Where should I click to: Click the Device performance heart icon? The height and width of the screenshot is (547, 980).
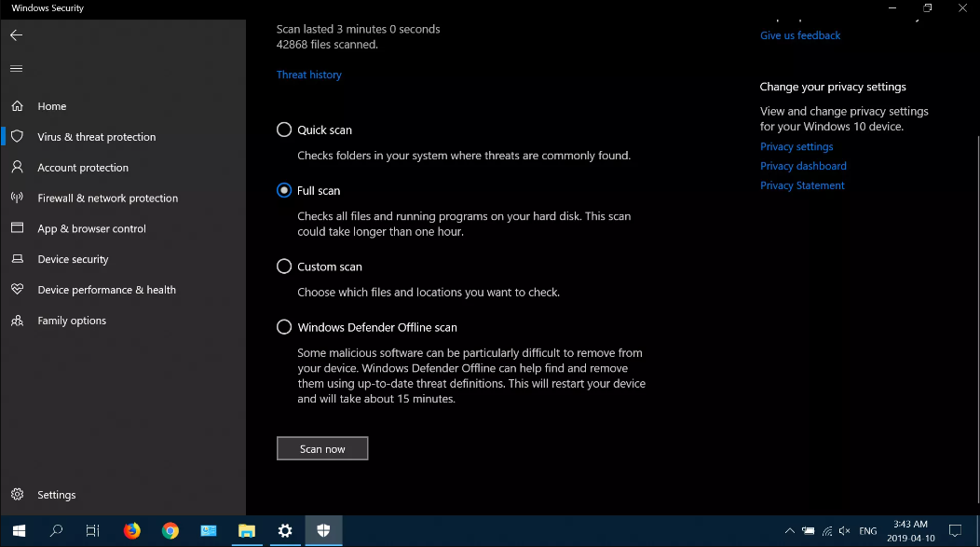(x=18, y=290)
